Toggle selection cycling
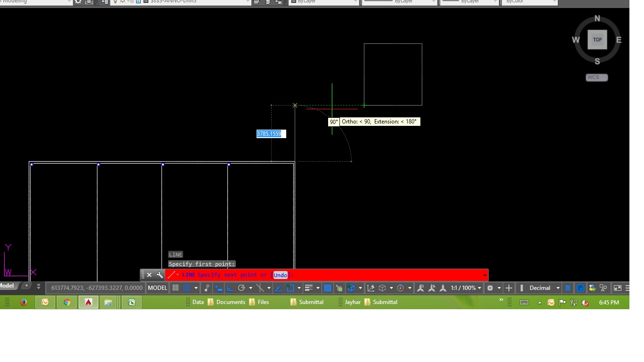644x362 pixels. [x=339, y=288]
